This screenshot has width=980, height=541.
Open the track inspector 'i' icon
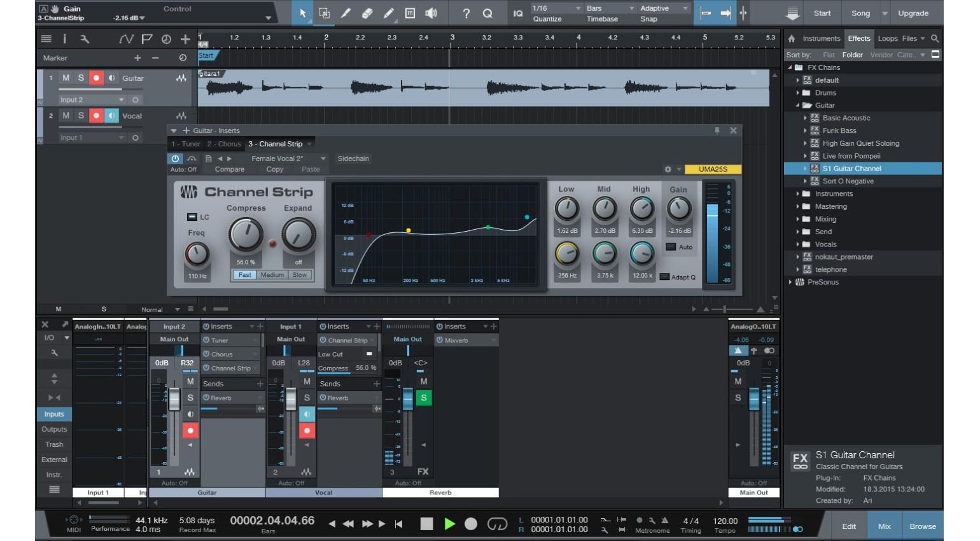[64, 39]
